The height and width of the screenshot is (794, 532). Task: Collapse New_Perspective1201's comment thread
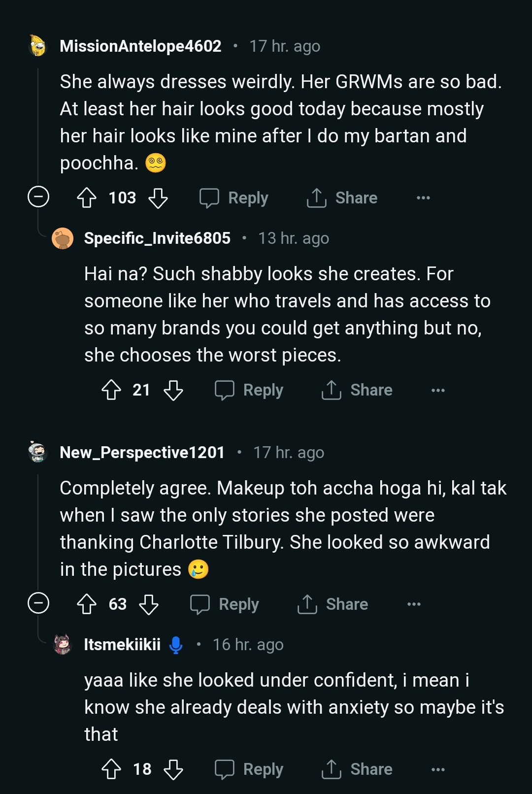click(x=38, y=603)
